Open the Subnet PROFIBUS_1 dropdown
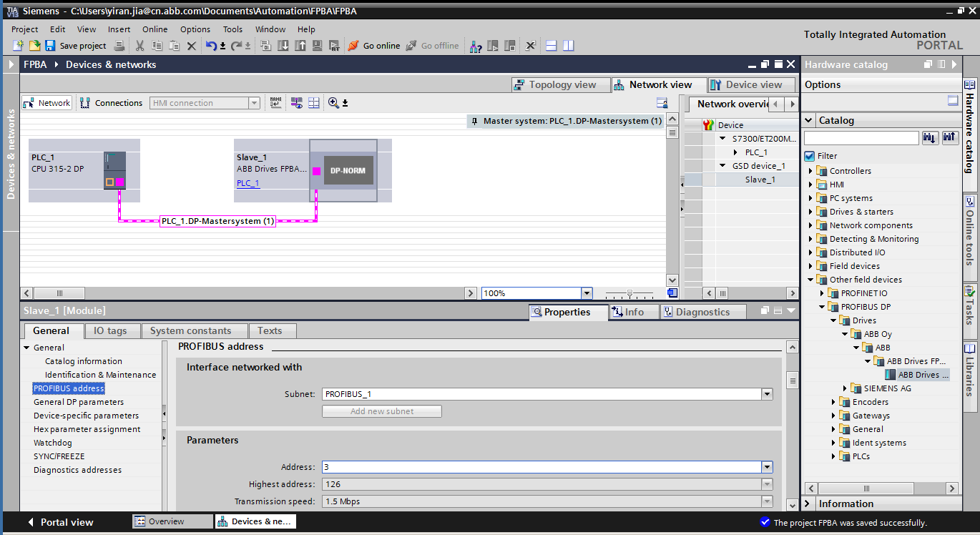 767,394
